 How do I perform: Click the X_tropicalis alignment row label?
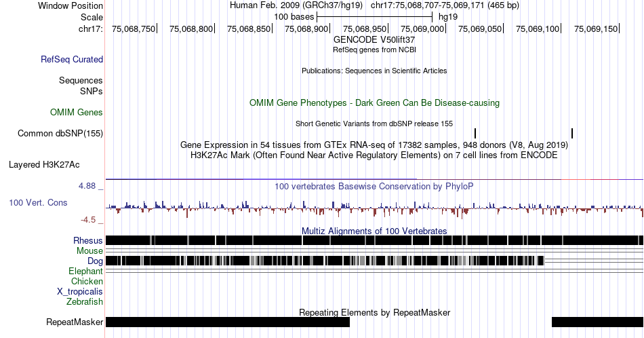[x=80, y=292]
